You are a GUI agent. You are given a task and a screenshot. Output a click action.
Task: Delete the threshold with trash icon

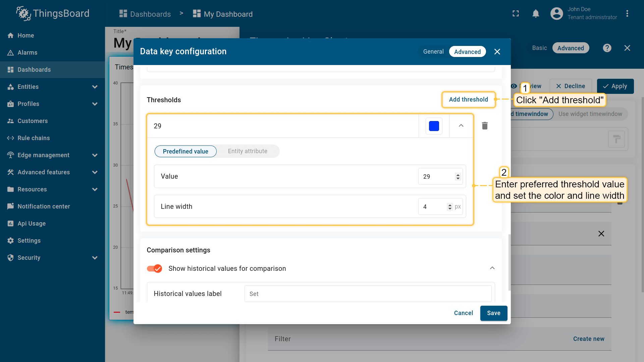tap(485, 126)
